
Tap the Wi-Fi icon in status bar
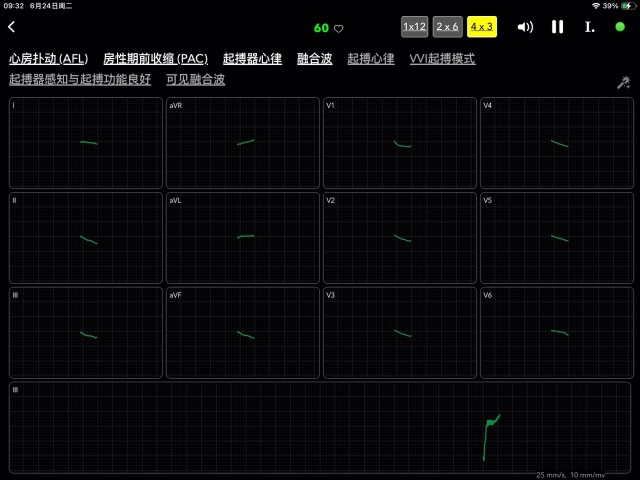tap(596, 6)
